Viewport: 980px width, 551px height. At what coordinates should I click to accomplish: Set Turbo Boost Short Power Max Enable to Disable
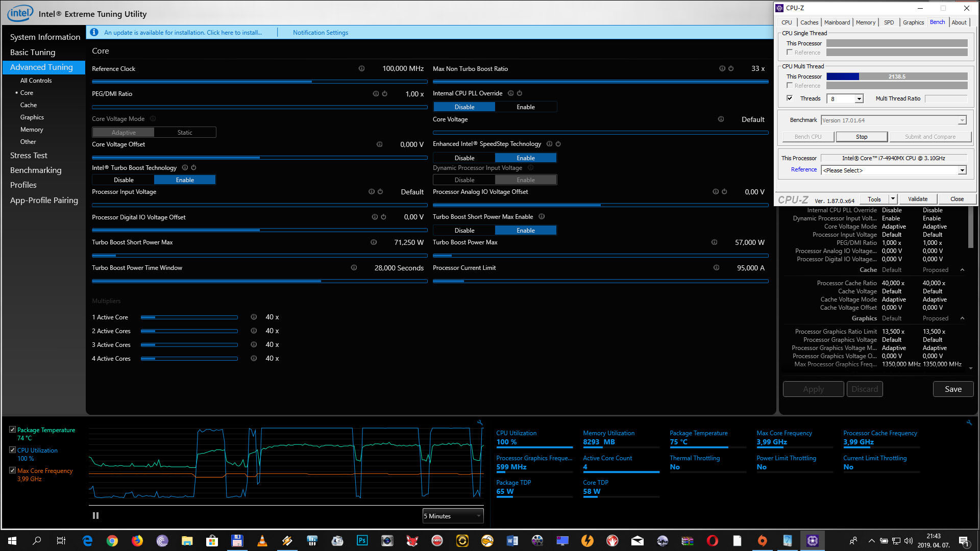464,231
